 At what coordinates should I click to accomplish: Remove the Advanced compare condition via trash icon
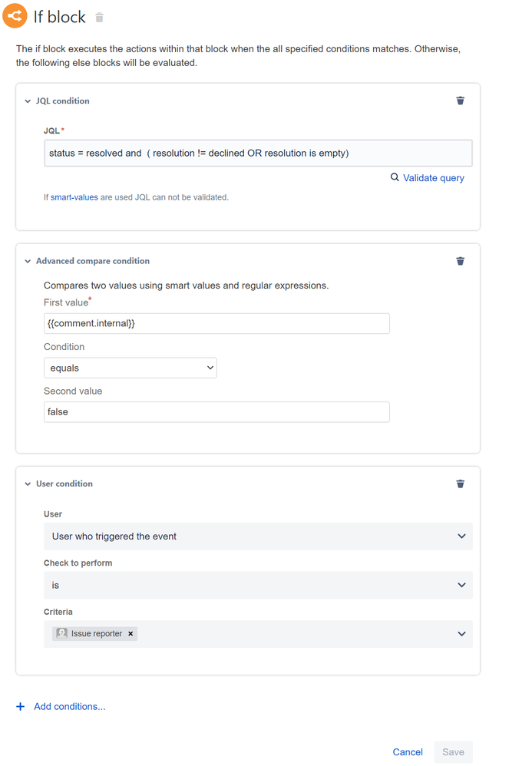point(460,261)
